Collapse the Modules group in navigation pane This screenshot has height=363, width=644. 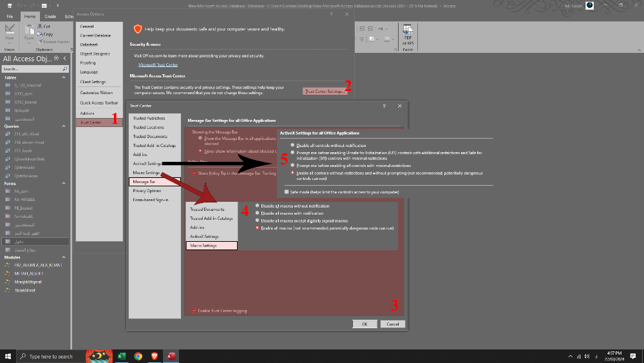coord(64,257)
